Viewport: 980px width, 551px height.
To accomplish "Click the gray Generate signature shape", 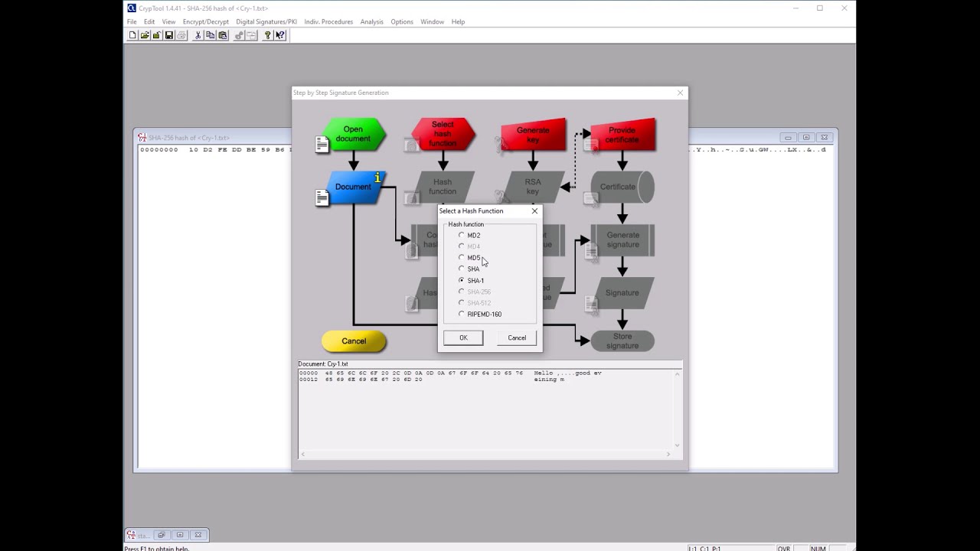I will [x=622, y=240].
